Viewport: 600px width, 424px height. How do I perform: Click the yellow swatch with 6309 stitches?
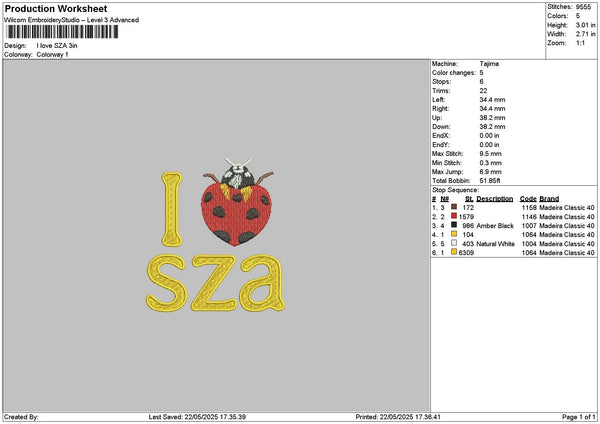(x=454, y=252)
